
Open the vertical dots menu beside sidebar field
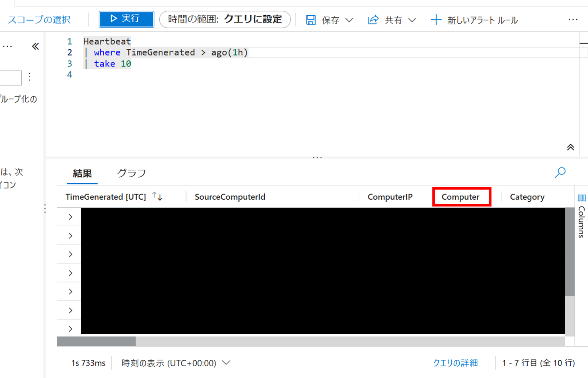(29, 77)
